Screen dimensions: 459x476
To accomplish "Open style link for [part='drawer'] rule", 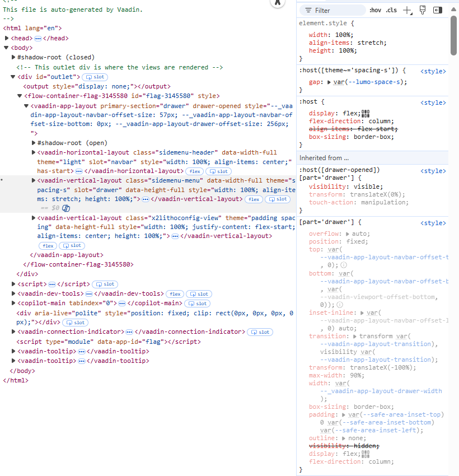I will coord(433,223).
